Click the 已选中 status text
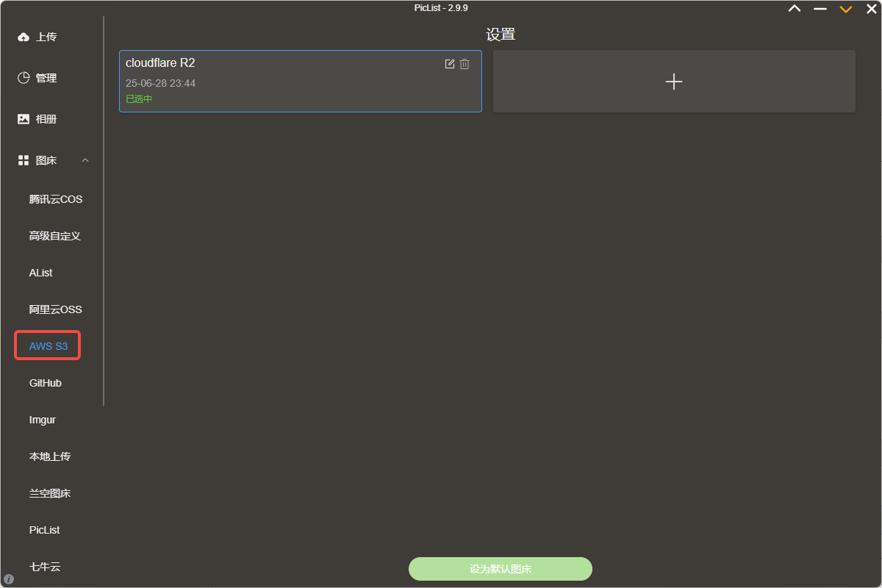This screenshot has height=588, width=882. pos(139,99)
